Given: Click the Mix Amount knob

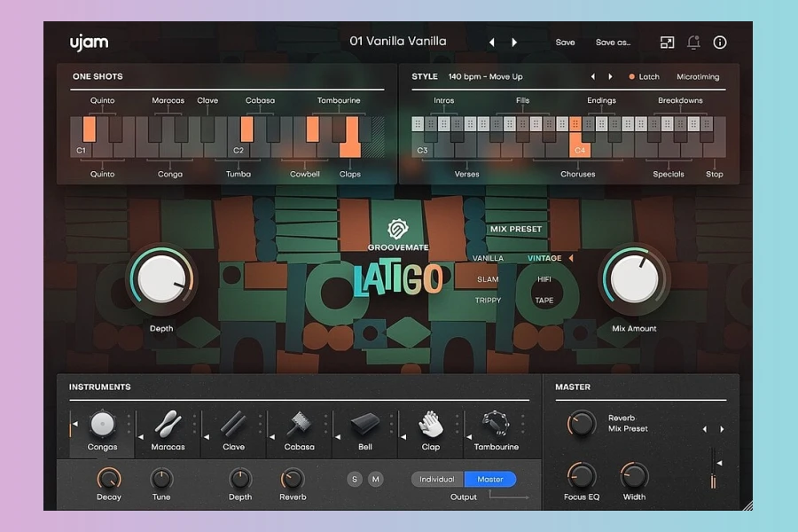Looking at the screenshot, I should coord(635,280).
